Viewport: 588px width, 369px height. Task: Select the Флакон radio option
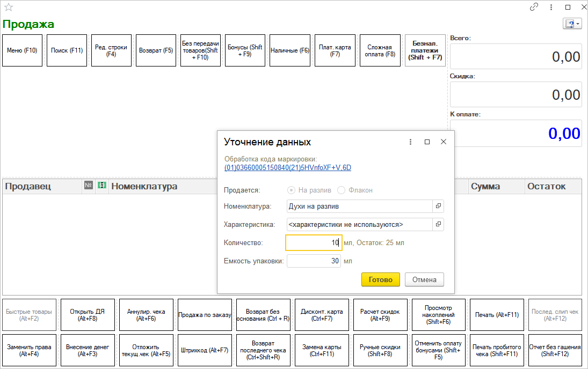341,190
